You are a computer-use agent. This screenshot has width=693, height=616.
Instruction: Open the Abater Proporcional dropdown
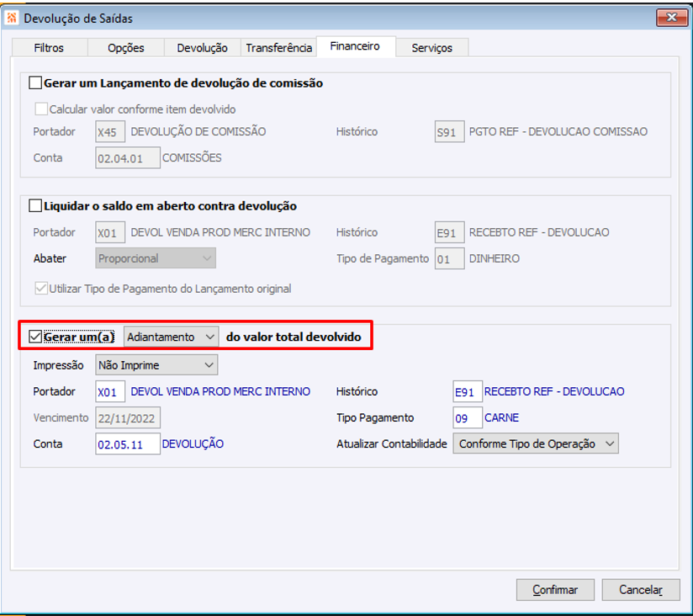point(156,258)
